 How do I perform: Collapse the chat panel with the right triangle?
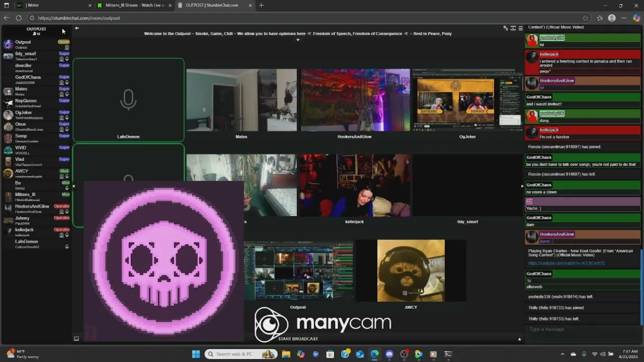[x=522, y=186]
